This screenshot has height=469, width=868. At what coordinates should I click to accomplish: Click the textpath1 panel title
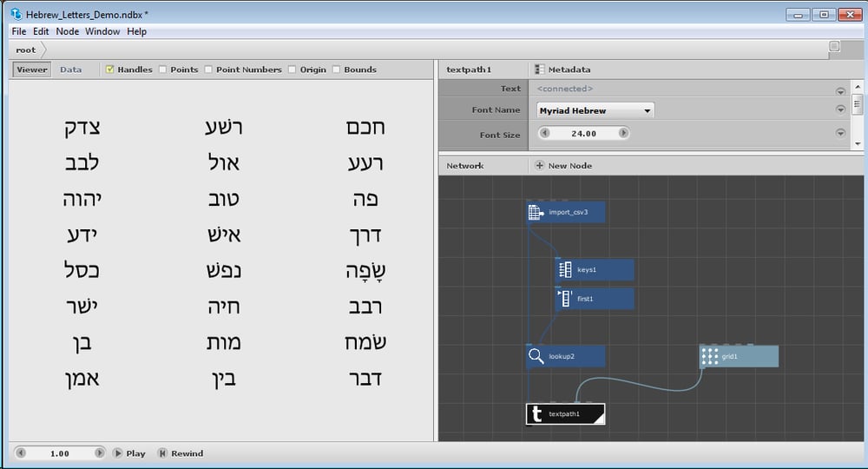tap(469, 69)
